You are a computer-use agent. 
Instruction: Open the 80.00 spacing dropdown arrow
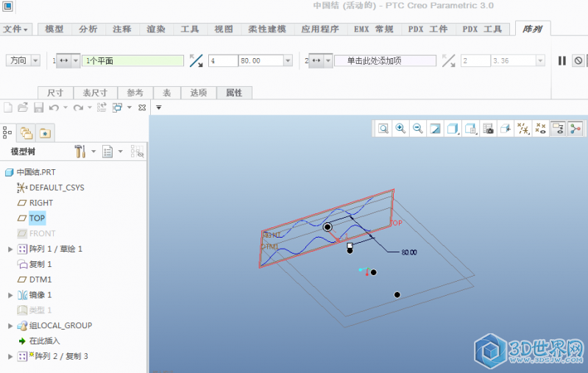pos(288,60)
